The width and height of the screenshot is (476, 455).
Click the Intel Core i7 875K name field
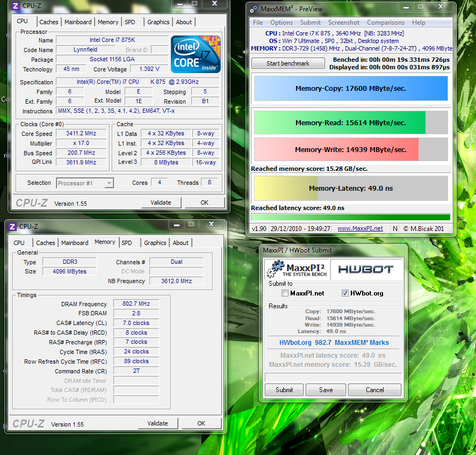coord(112,40)
